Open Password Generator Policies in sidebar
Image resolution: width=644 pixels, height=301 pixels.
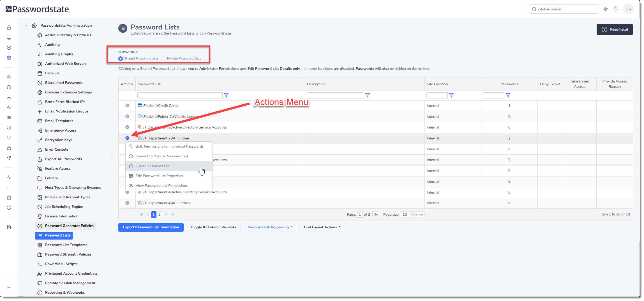[x=66, y=226]
